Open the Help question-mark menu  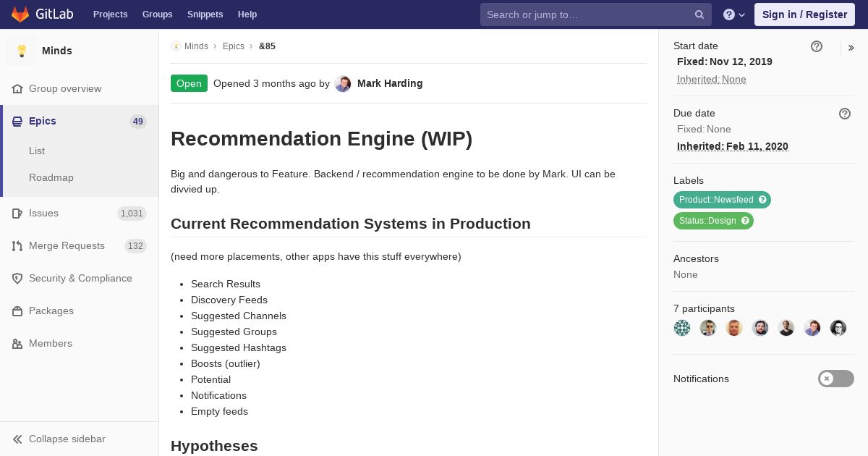[x=734, y=14]
